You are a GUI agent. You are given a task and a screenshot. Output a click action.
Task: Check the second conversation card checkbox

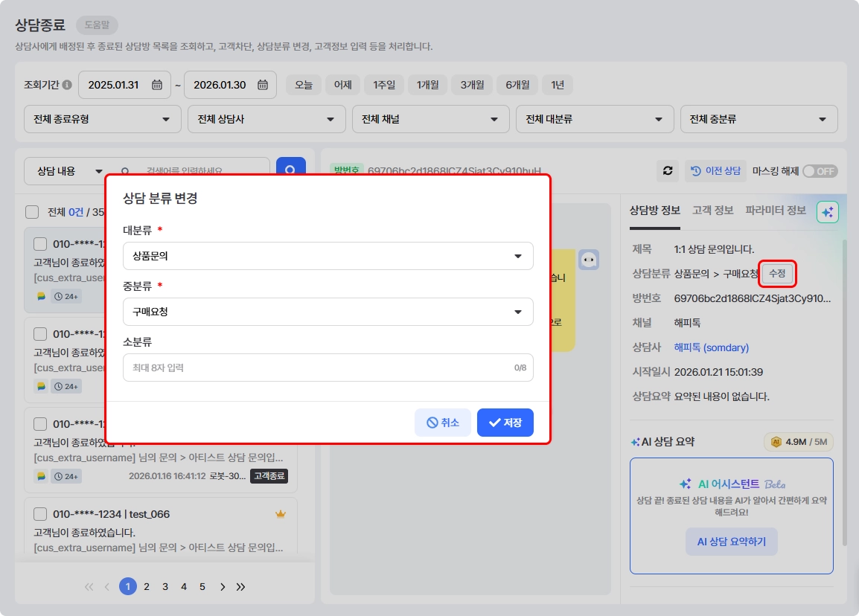pyautogui.click(x=40, y=334)
